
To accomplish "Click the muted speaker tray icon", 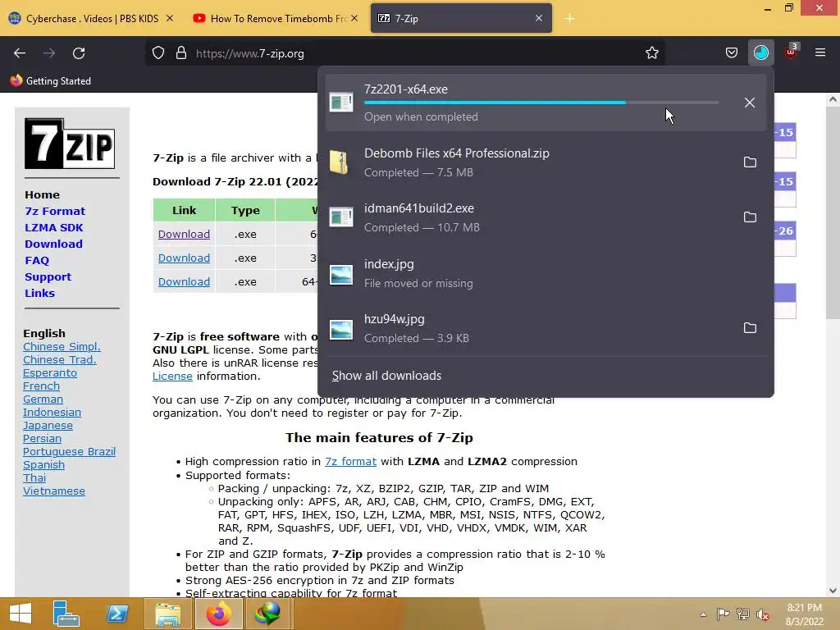I will (x=763, y=614).
